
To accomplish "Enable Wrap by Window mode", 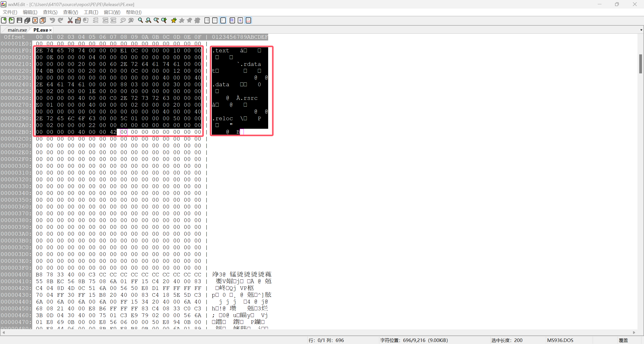I will point(215,20).
